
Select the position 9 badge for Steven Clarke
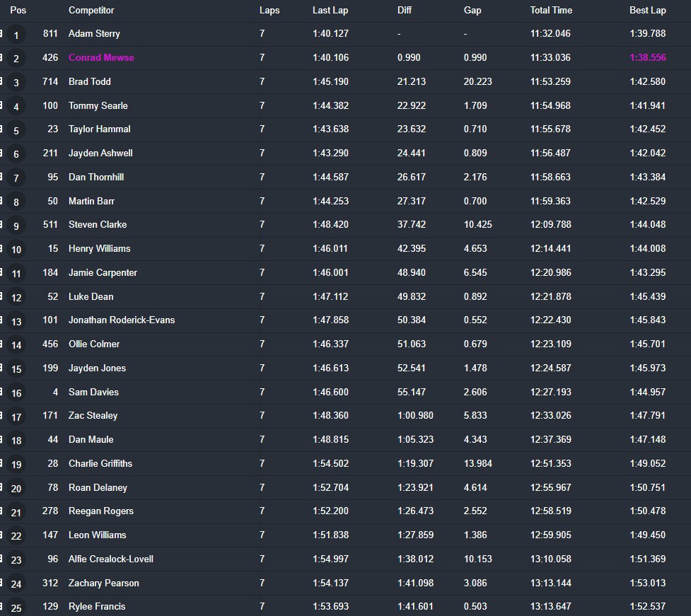[16, 226]
